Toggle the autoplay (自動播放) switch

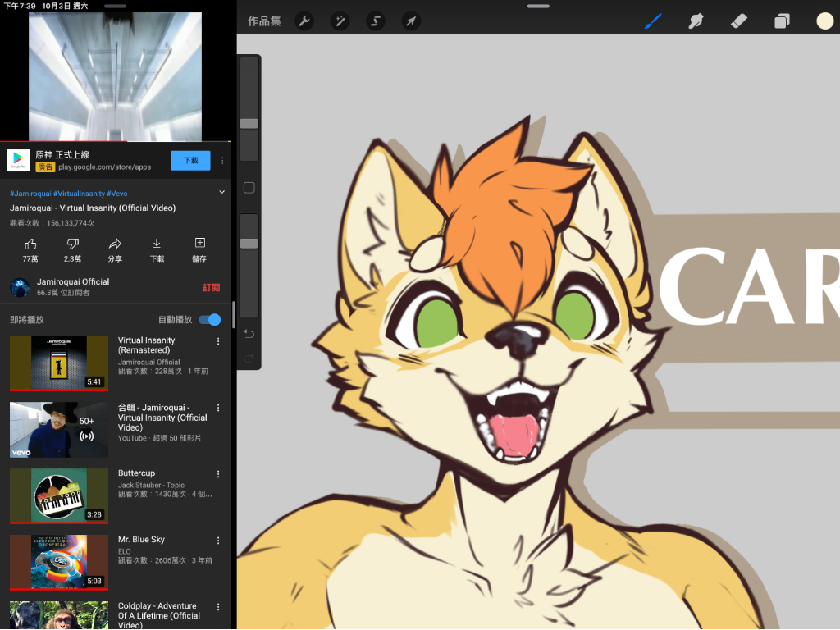[209, 320]
